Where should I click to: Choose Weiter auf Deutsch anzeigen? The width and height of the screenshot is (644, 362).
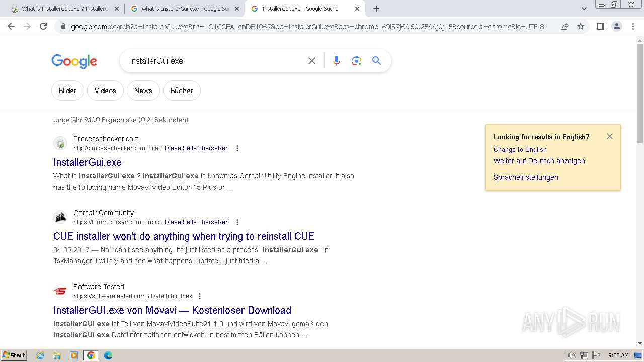[539, 161]
